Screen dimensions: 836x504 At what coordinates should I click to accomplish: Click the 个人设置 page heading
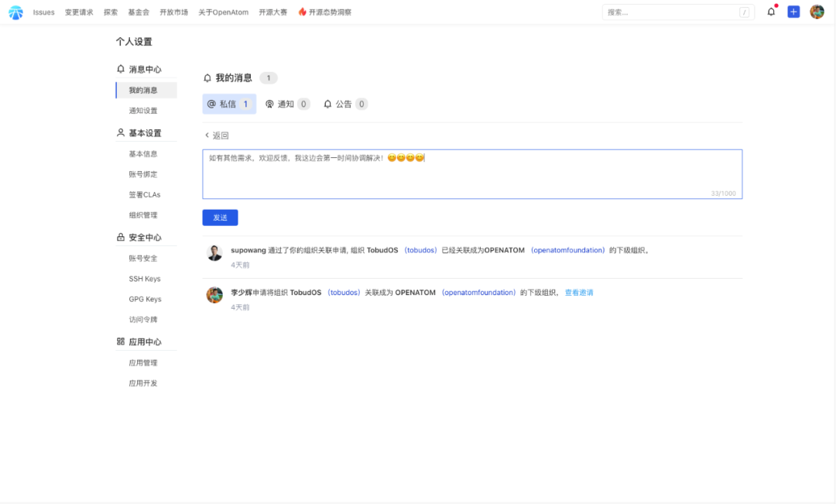[x=134, y=42]
